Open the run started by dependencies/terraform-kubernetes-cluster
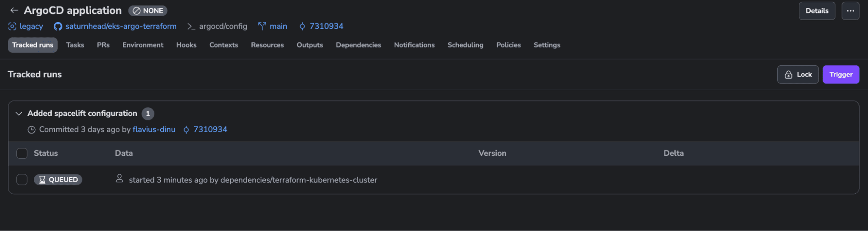The image size is (868, 231). (253, 180)
